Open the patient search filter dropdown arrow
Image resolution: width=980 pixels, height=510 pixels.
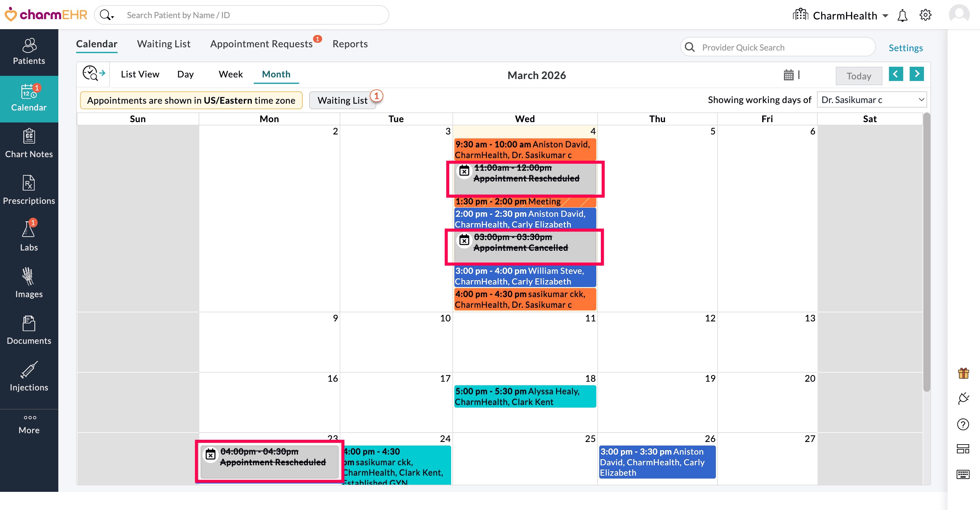(x=112, y=17)
